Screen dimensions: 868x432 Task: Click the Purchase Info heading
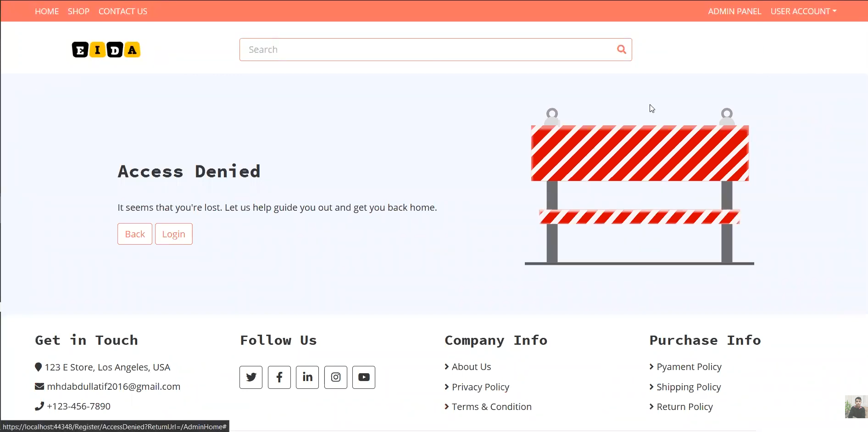705,340
